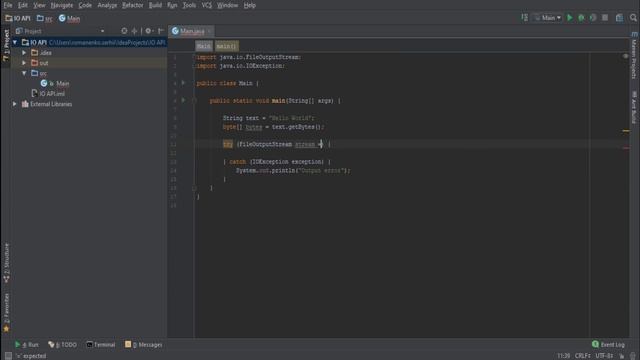This screenshot has width=640, height=360.
Task: Switch to the Main.java editor tab
Action: [x=192, y=31]
